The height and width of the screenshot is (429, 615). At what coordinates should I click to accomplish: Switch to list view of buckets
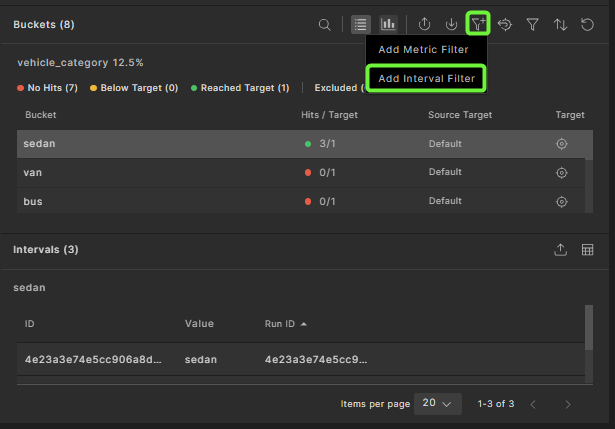click(361, 24)
